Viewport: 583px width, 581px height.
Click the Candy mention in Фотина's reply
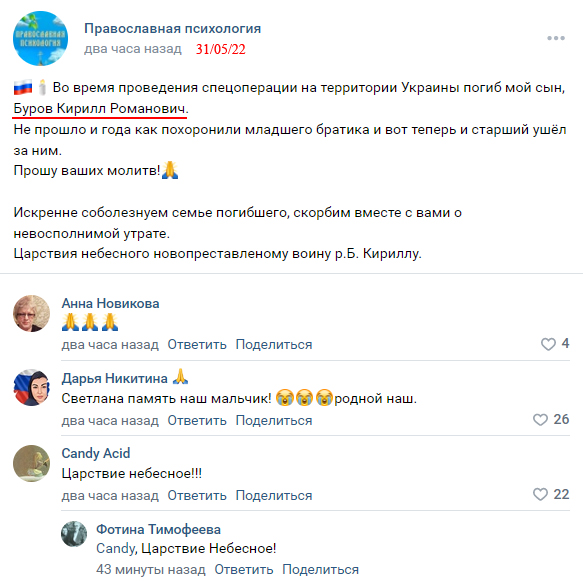point(116,549)
